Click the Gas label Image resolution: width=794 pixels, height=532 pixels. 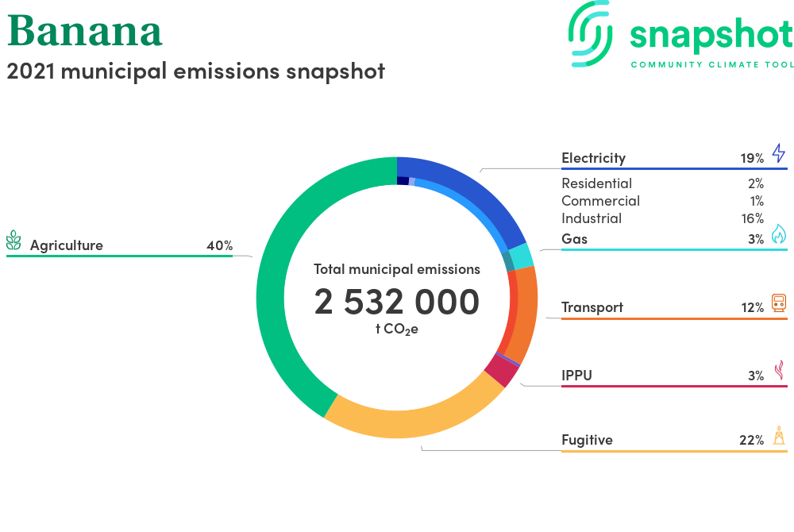point(574,239)
